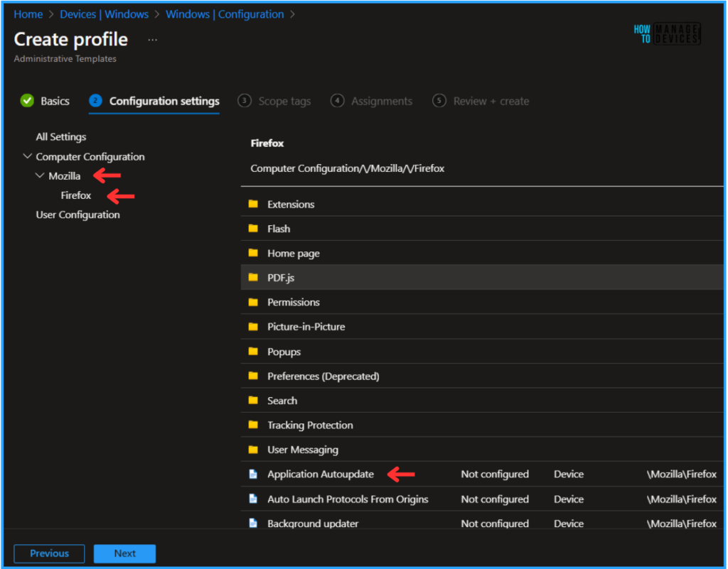Open Preferences (Deprecated) folder row
The image size is (728, 569).
(x=482, y=376)
